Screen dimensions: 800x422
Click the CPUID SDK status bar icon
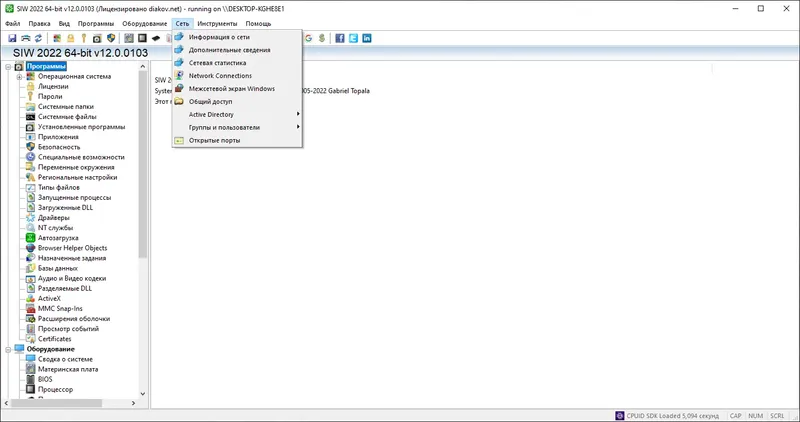tap(619, 416)
